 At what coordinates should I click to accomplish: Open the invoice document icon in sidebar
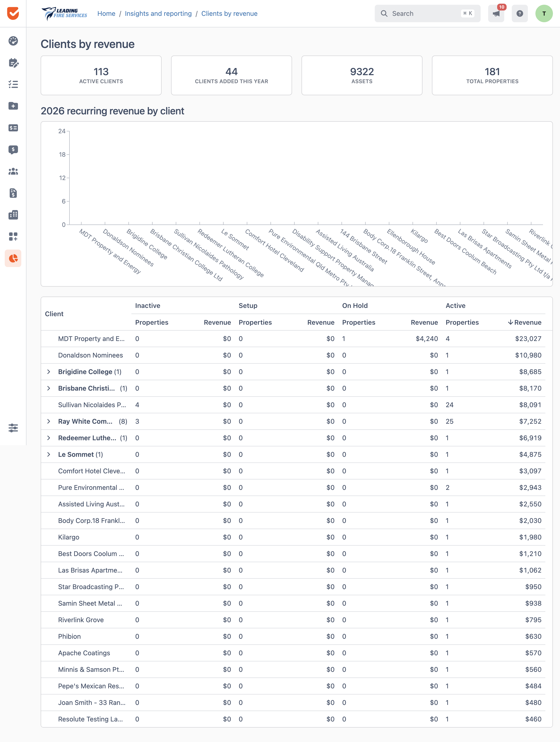point(13,193)
